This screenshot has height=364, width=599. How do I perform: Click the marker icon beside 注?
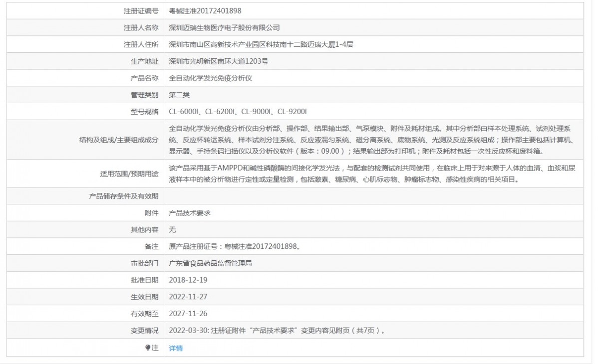(148, 348)
